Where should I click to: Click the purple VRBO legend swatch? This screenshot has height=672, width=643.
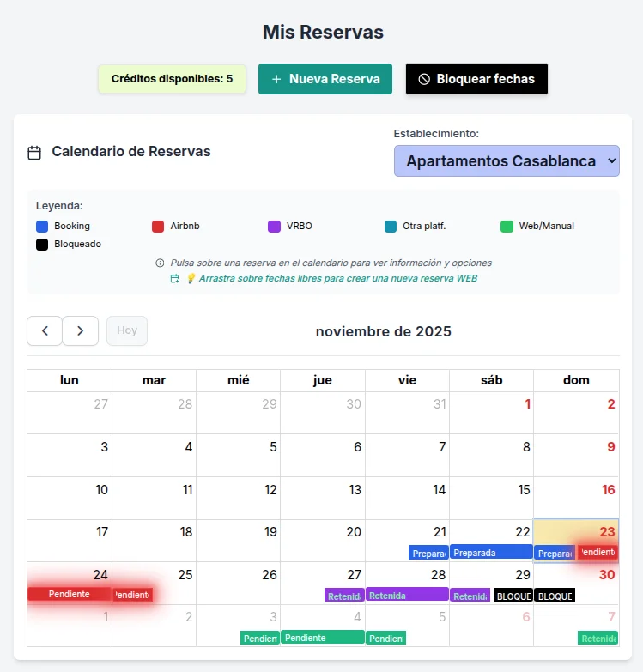coord(274,227)
